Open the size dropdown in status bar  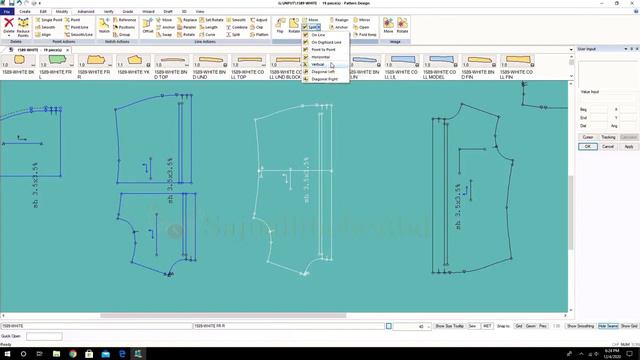[x=428, y=327]
